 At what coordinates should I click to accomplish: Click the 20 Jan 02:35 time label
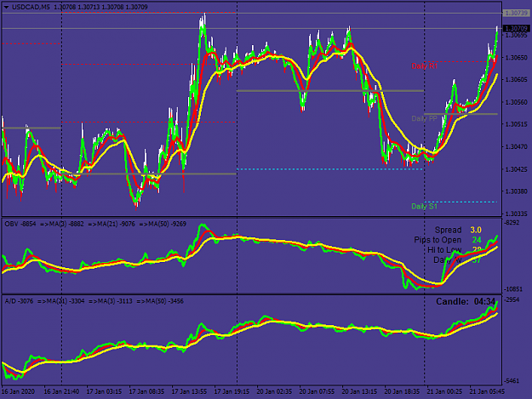[274, 391]
